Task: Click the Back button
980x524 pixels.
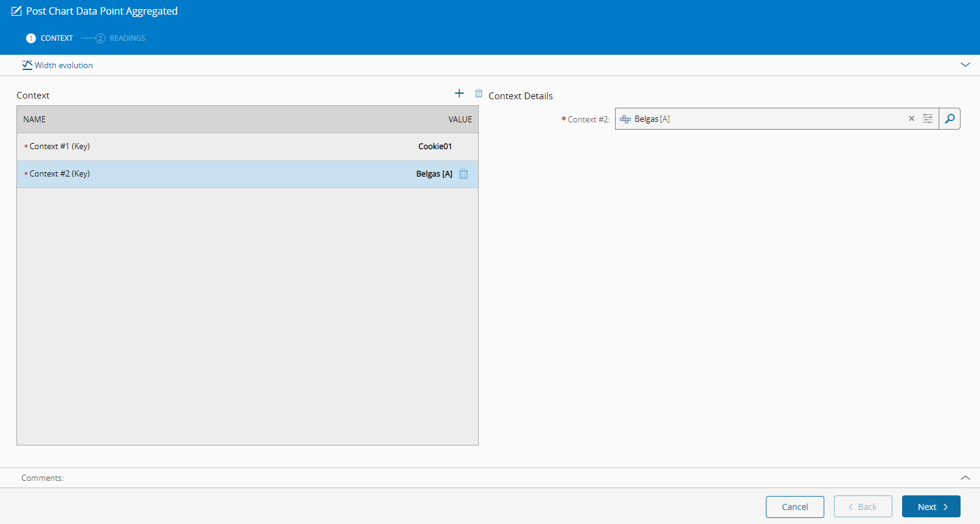Action: [863, 507]
